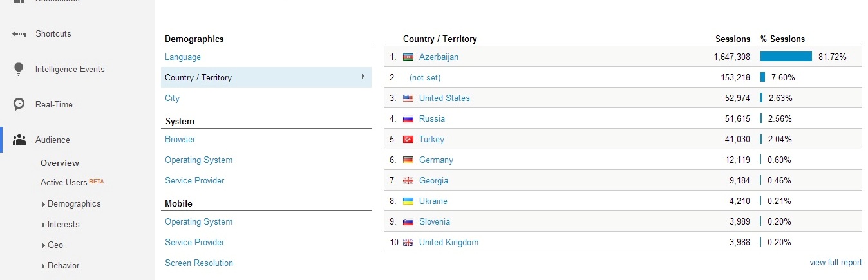Open the view full report link
Image resolution: width=868 pixels, height=280 pixels.
pos(836,262)
